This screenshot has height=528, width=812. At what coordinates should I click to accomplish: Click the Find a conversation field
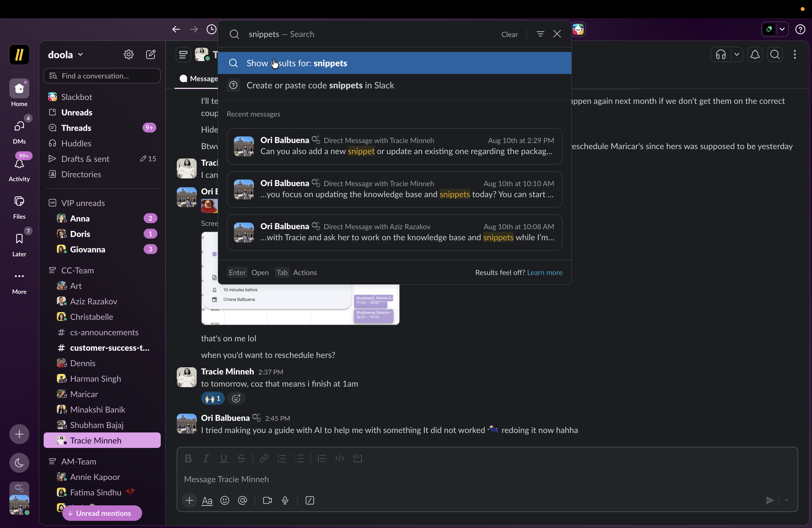coord(102,76)
